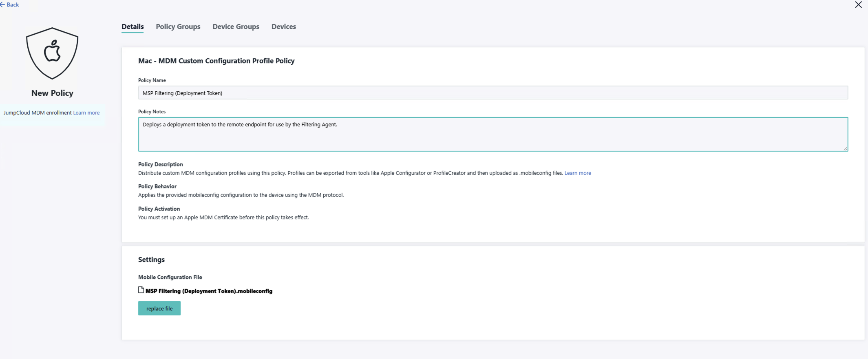Click the New Policy title text
Screen dimensions: 868x359
pyautogui.click(x=52, y=93)
